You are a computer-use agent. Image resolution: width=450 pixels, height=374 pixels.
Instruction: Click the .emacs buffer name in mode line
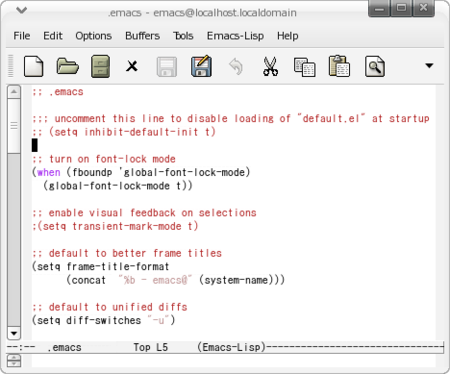pyautogui.click(x=64, y=347)
